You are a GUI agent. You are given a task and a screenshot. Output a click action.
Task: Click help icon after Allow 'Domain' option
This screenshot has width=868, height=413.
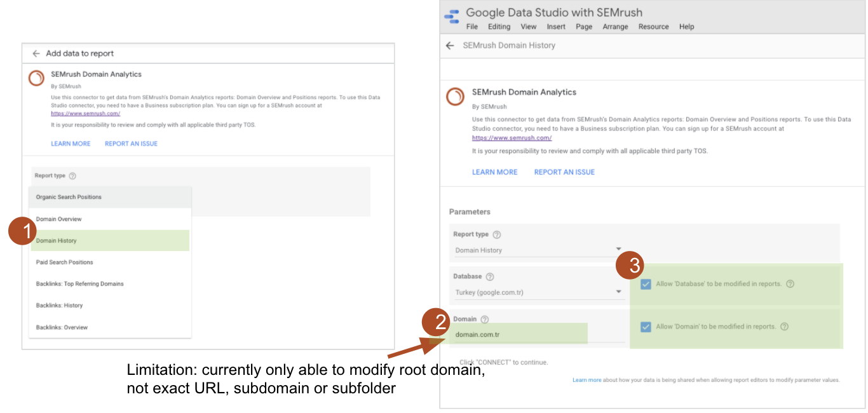click(784, 327)
